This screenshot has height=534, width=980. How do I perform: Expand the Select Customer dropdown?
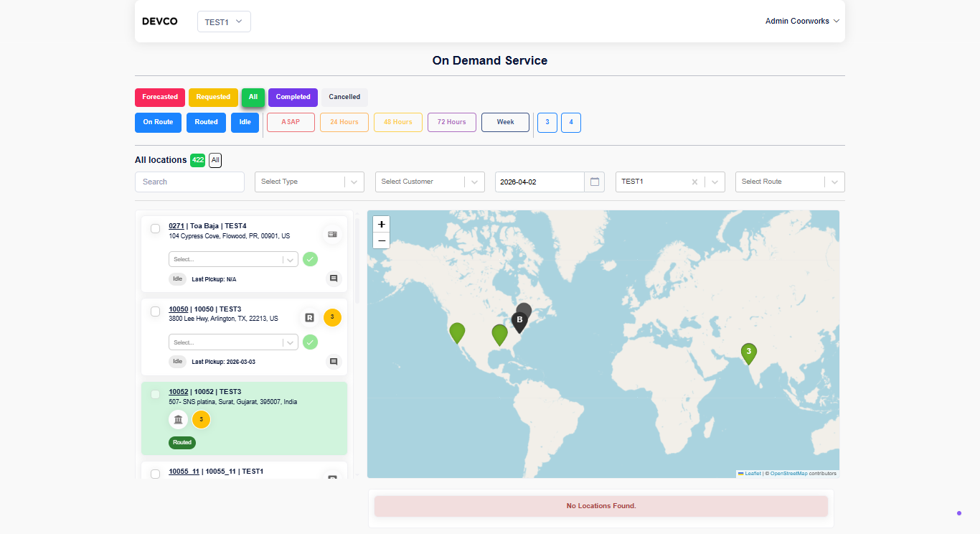430,182
